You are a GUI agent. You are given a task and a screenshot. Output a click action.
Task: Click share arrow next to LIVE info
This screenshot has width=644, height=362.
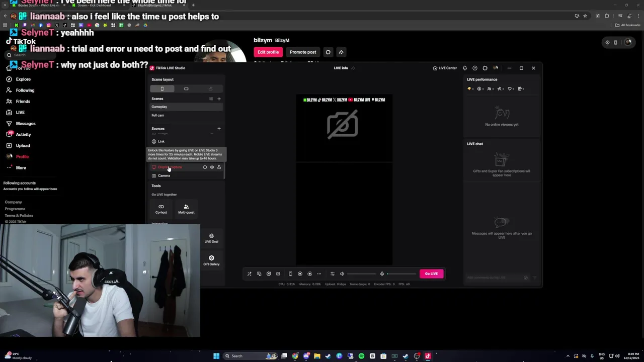pyautogui.click(x=353, y=68)
